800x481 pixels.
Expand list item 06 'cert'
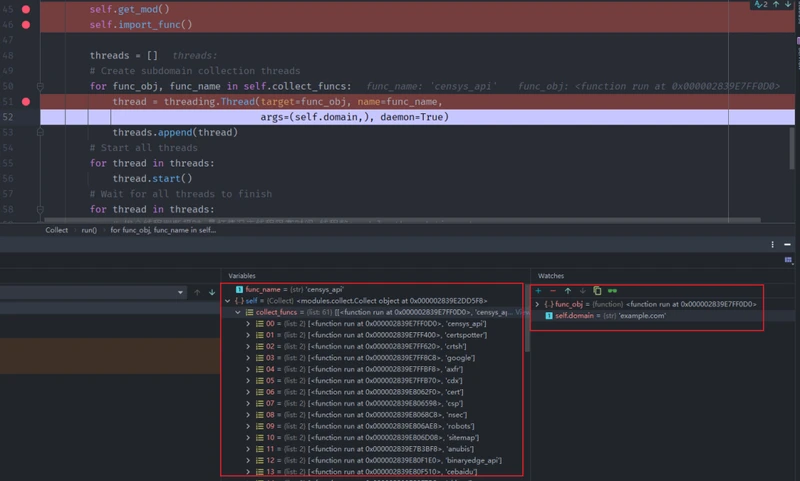coord(248,392)
